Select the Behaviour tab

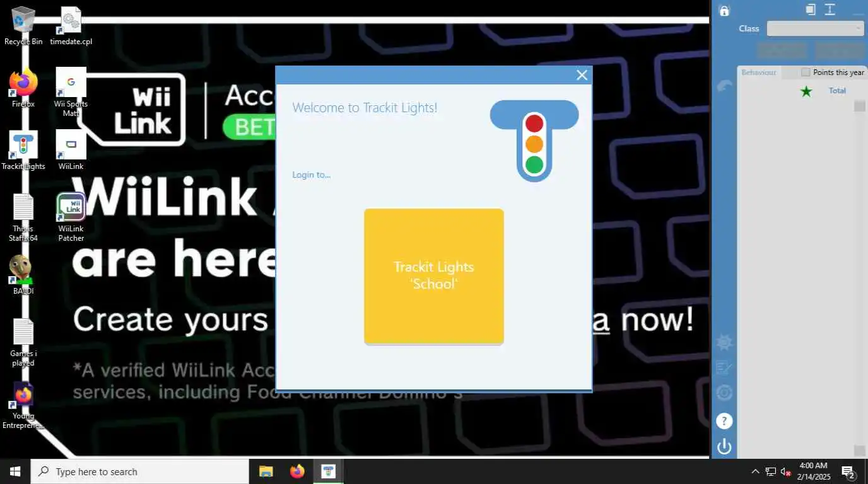coord(759,72)
